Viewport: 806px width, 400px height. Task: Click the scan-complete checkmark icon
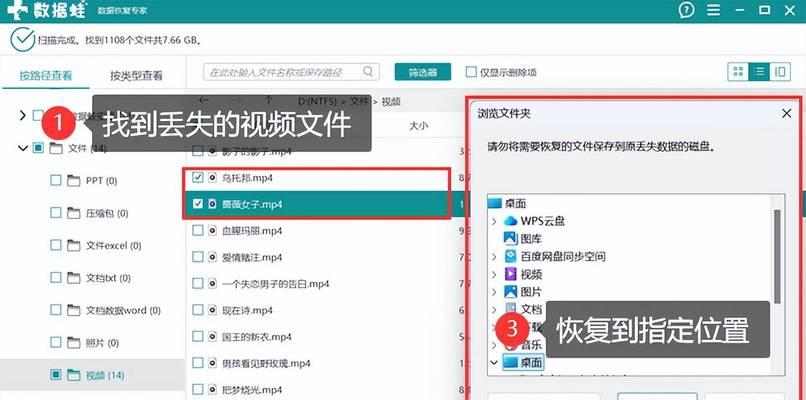(22, 40)
